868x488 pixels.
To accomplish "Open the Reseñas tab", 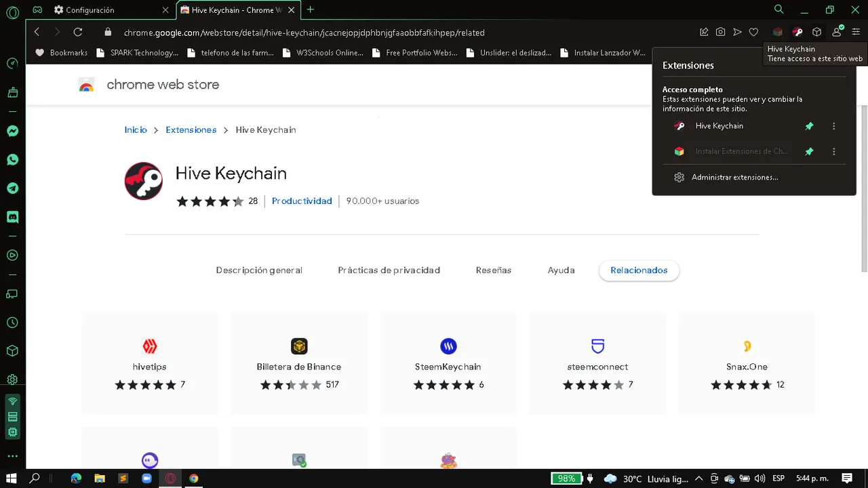I will [494, 270].
